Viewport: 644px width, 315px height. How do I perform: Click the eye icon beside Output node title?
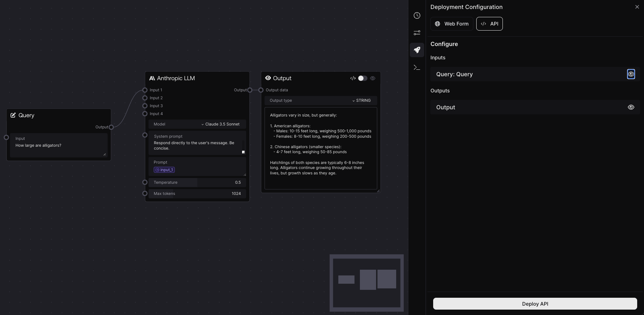pyautogui.click(x=268, y=78)
